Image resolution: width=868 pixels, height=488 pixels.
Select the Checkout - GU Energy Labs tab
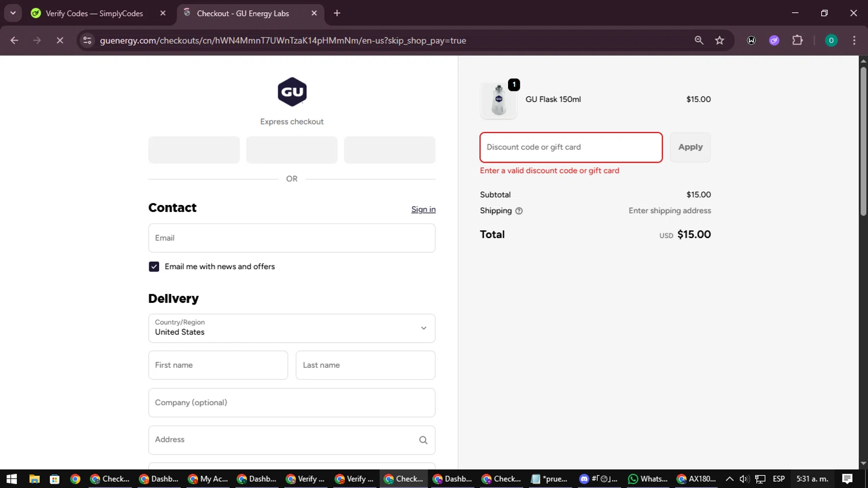coord(243,13)
